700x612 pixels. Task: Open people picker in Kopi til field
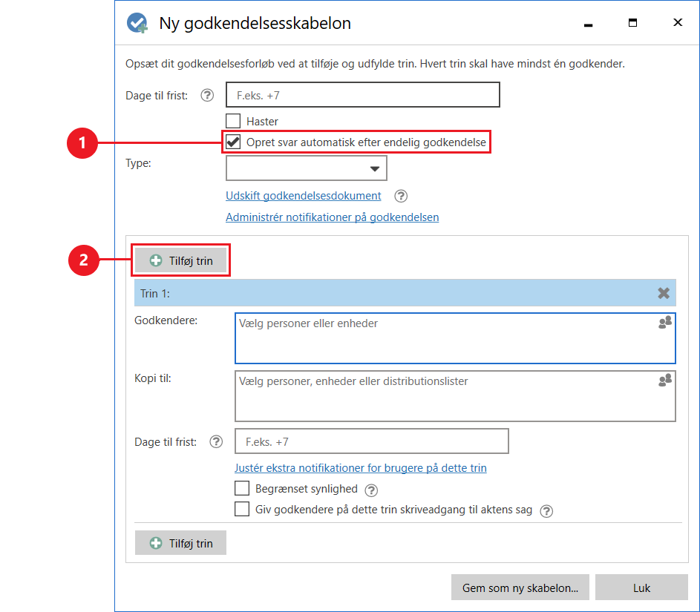(665, 380)
